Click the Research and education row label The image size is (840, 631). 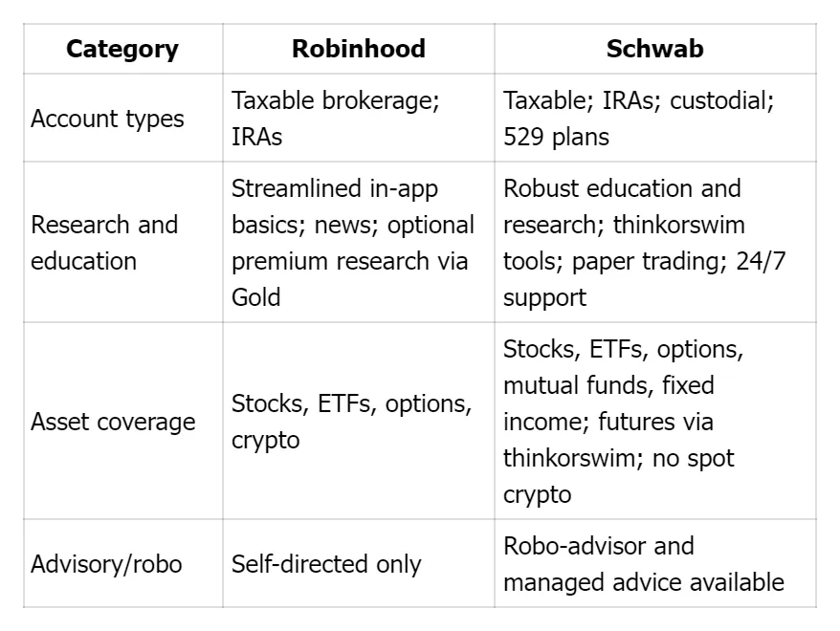[x=104, y=243]
